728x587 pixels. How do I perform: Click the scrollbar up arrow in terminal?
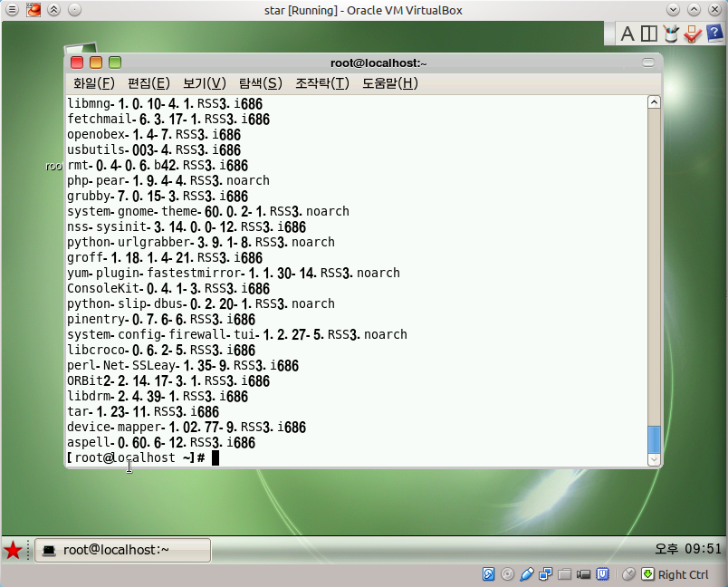coord(654,102)
